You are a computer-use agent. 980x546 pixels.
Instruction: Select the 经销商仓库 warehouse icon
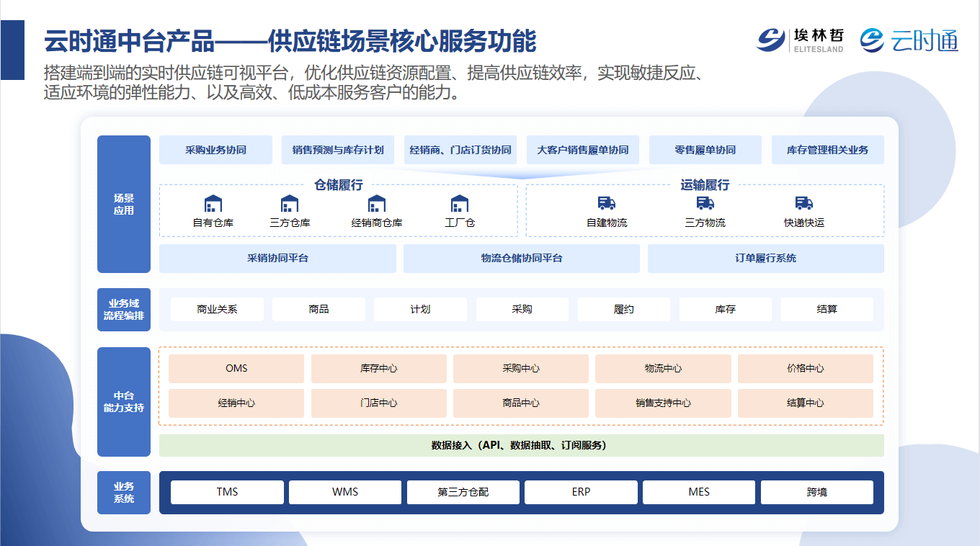pos(377,204)
